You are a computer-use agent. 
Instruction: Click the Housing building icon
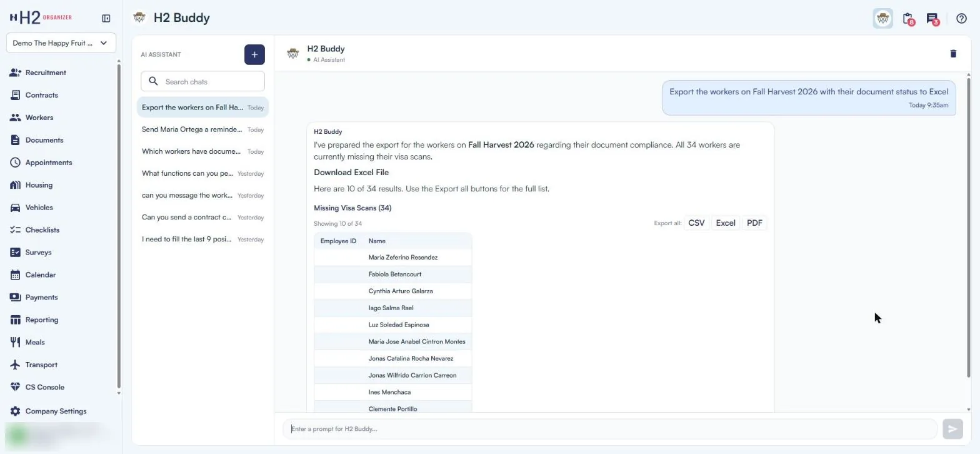coord(15,185)
